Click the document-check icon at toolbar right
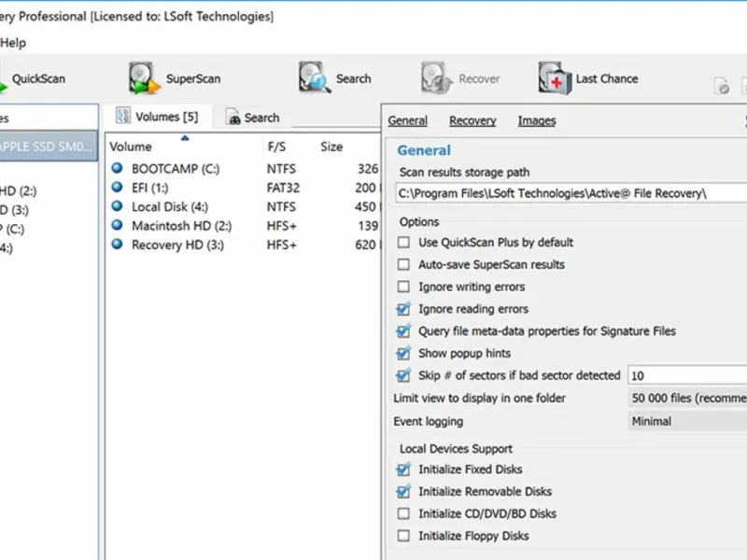 point(722,86)
